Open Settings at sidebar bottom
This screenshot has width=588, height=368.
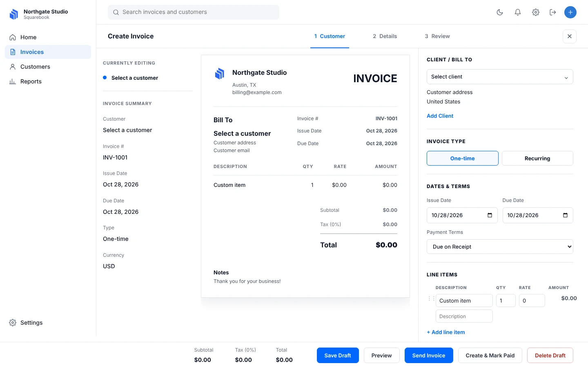(x=48, y=323)
